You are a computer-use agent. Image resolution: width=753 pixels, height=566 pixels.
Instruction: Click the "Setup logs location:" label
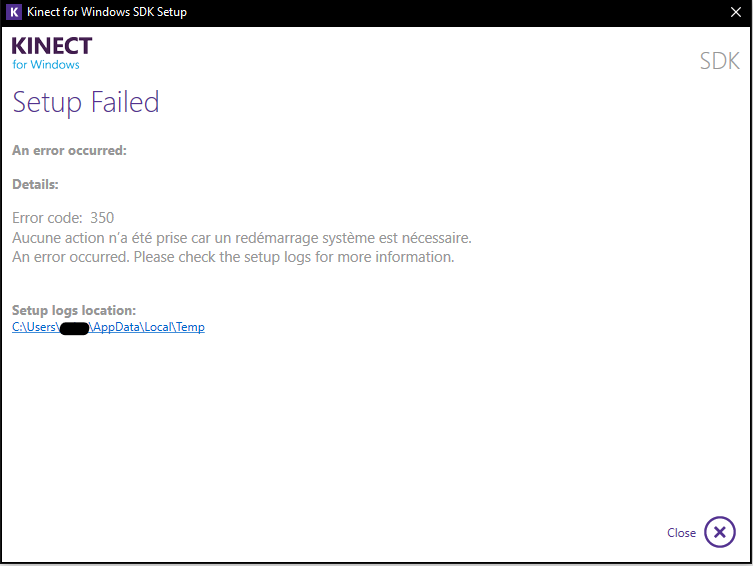click(74, 310)
